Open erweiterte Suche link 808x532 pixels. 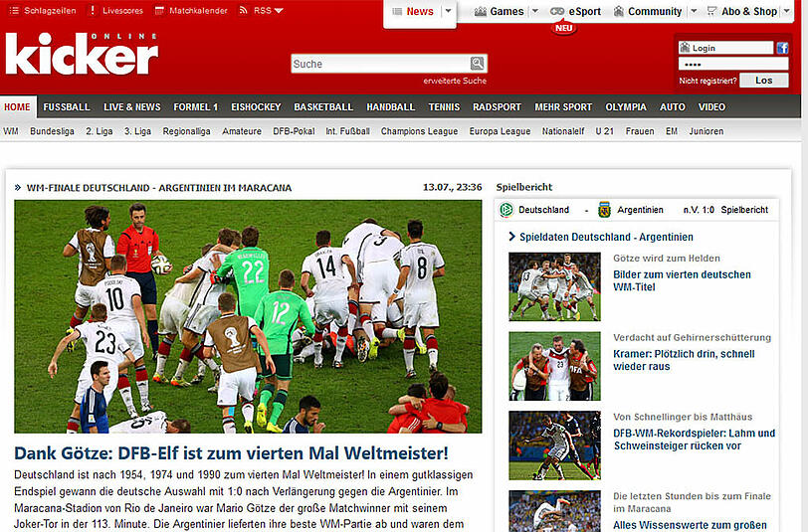click(x=455, y=81)
